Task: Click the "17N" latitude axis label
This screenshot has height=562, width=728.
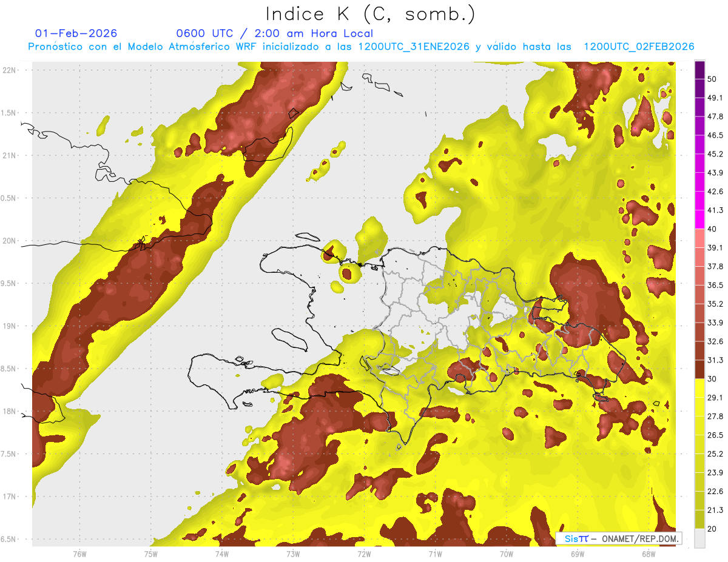Action: [10, 497]
